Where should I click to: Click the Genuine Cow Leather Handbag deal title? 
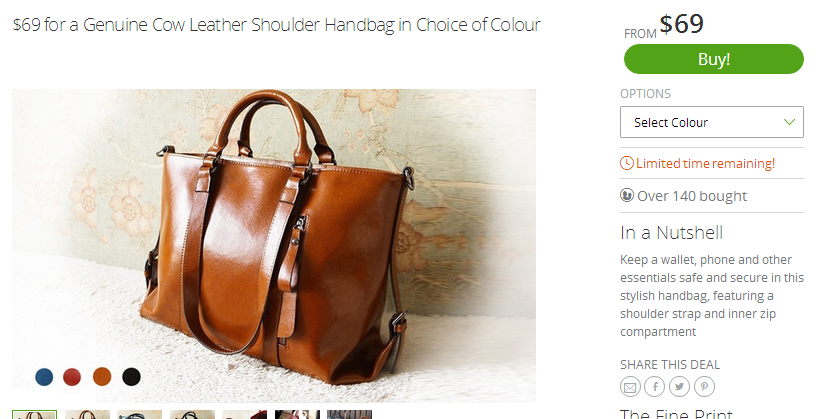[x=276, y=25]
